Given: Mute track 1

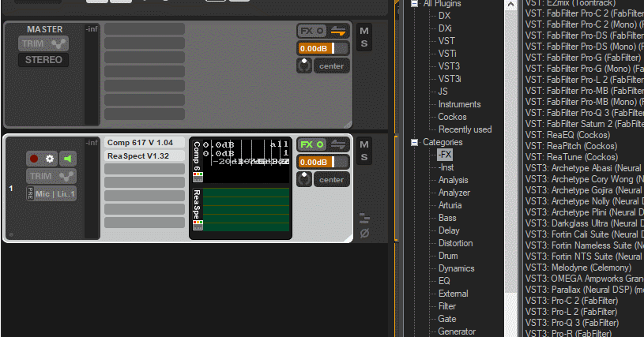Looking at the screenshot, I should [x=364, y=144].
